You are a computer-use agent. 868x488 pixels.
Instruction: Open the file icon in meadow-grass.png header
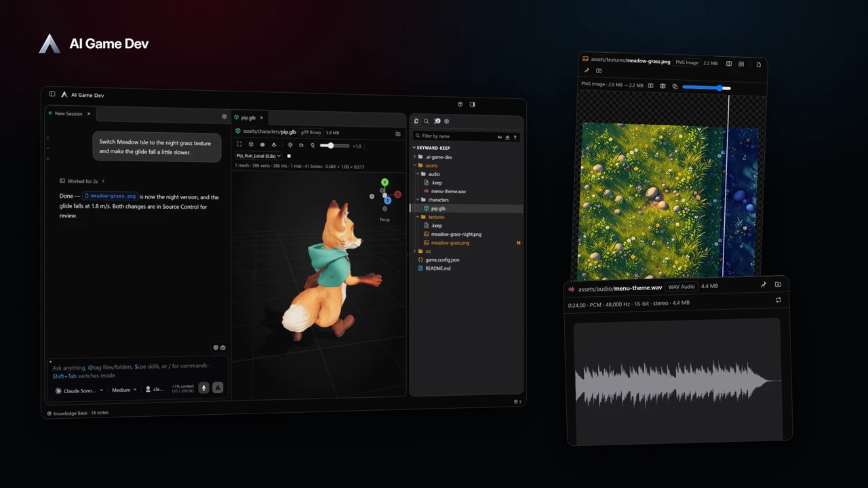[758, 64]
